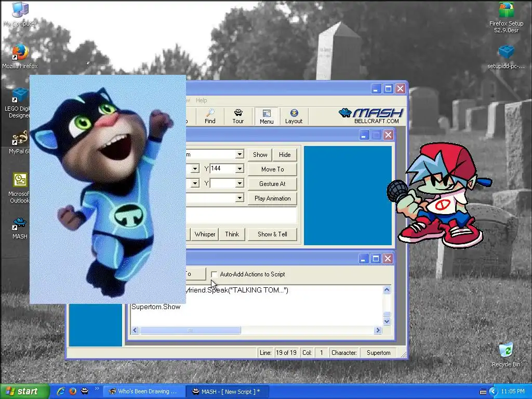Screen dimensions: 532x399
Task: Click the Play Animation button
Action: tap(272, 198)
